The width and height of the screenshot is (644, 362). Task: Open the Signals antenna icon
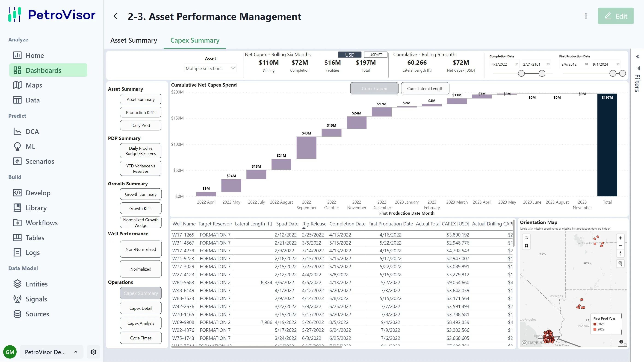coord(17,299)
